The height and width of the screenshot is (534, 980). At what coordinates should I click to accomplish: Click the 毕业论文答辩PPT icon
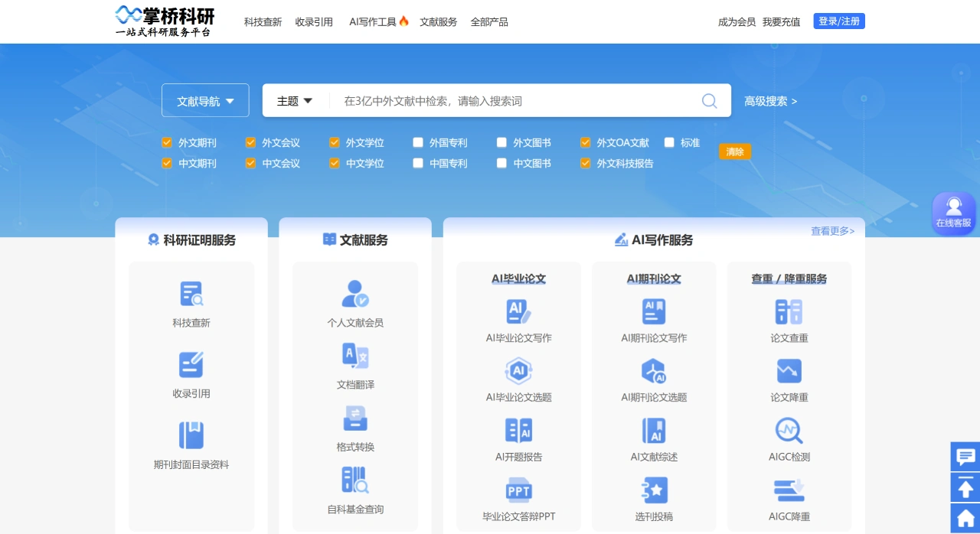(x=518, y=490)
